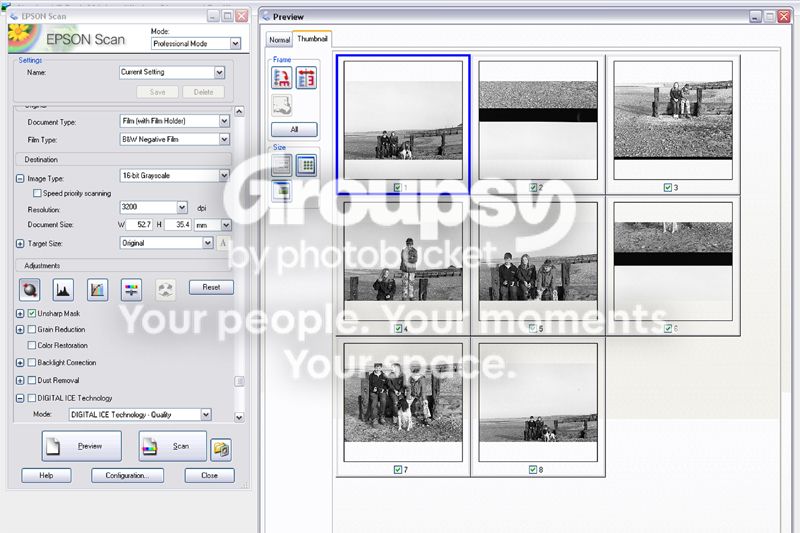
Task: Open Film Type dropdown
Action: (x=224, y=139)
